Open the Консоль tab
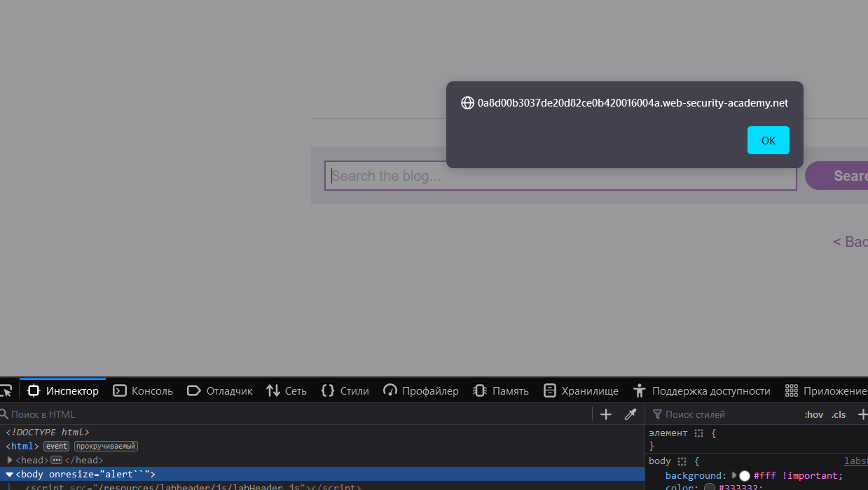 (143, 390)
